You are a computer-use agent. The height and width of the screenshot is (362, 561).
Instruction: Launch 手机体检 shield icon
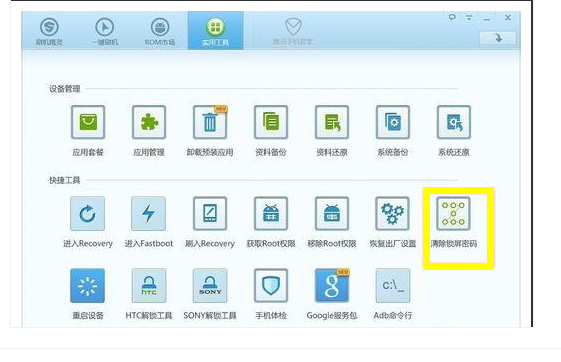[x=271, y=286]
